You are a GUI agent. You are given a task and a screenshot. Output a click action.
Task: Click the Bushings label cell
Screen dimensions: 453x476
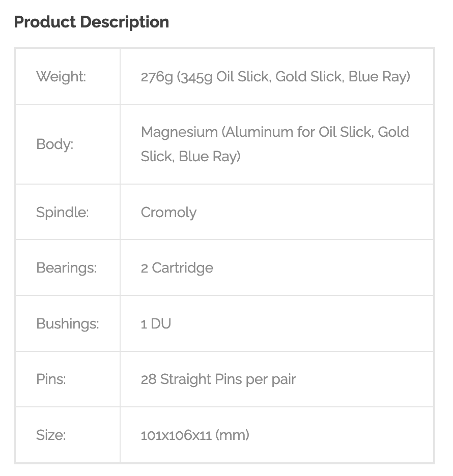(x=68, y=323)
